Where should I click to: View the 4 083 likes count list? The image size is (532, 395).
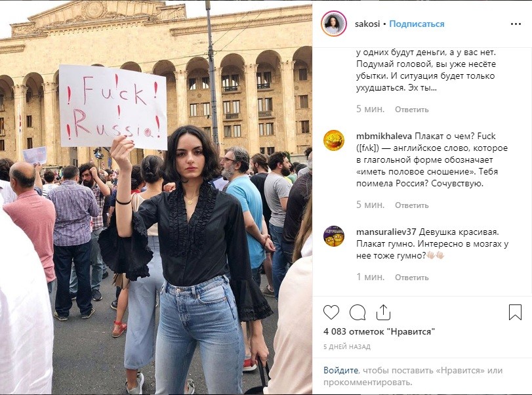point(379,331)
